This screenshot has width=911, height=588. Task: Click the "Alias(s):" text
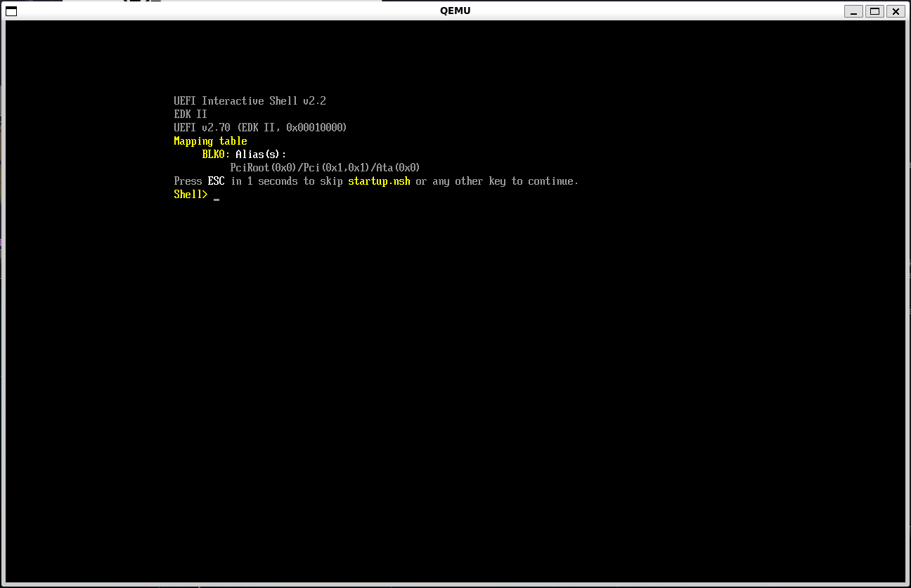261,155
